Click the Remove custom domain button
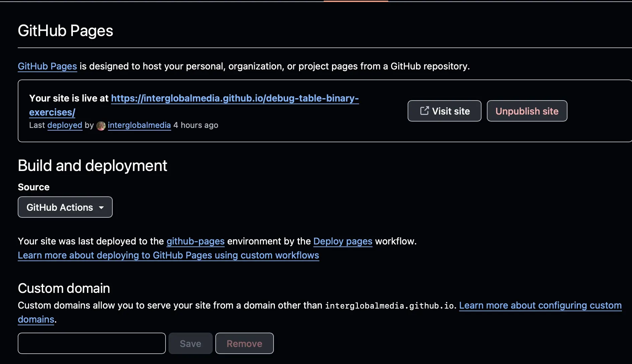This screenshot has width=632, height=364. (x=244, y=343)
